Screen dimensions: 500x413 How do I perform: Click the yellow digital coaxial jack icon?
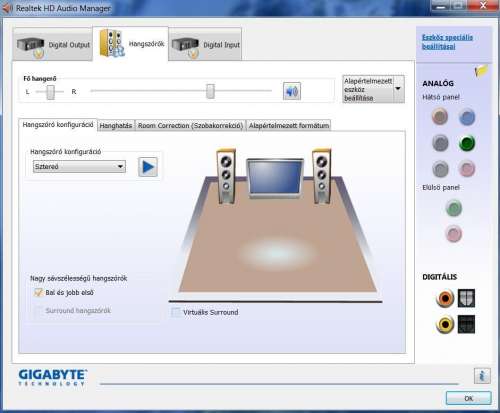pyautogui.click(x=445, y=324)
